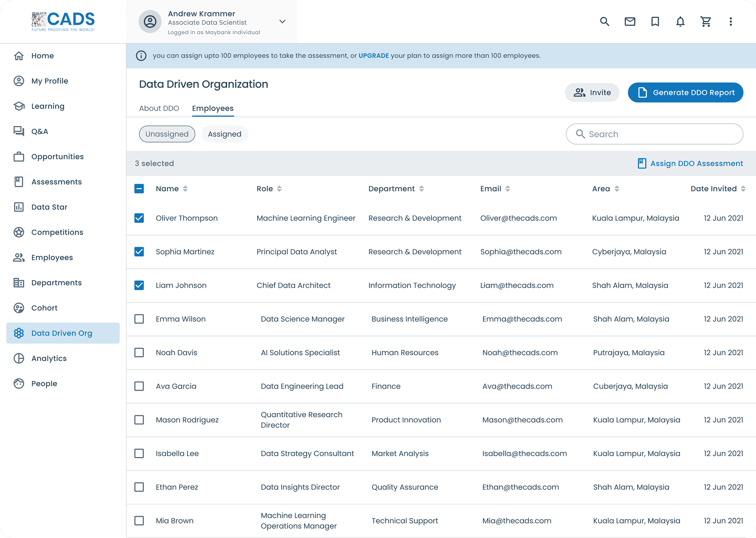Open the three-dot more options menu

point(731,22)
